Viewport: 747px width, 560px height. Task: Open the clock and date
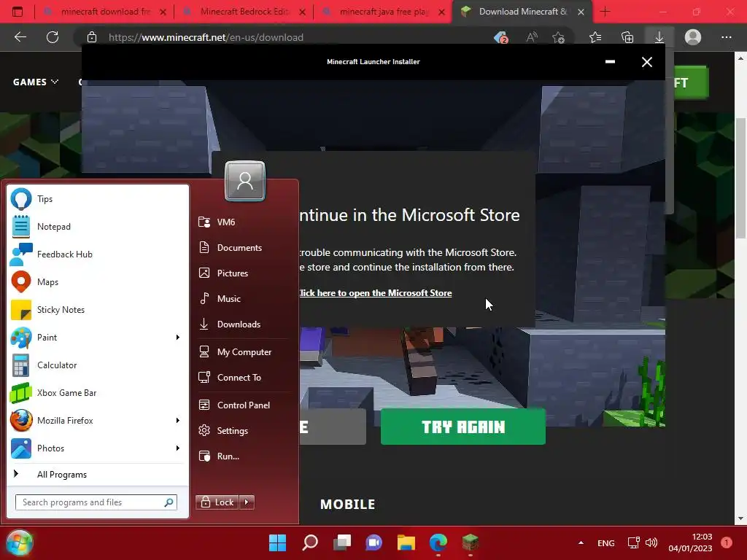(690, 542)
